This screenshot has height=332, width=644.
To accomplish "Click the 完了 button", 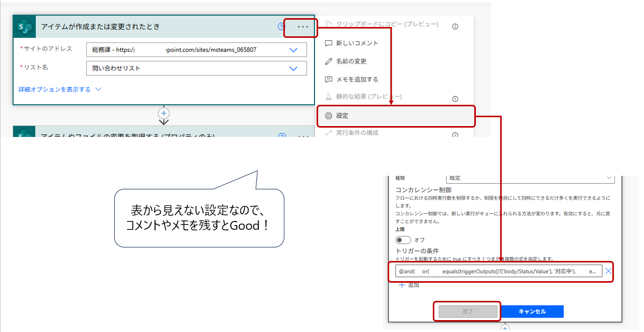I will click(x=468, y=311).
